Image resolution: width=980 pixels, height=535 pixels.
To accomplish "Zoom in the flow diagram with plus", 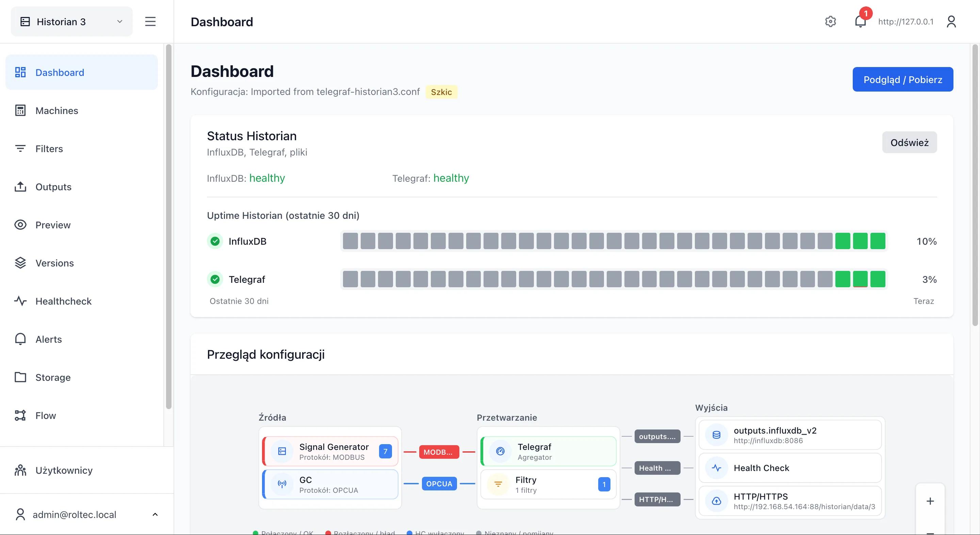I will coord(930,501).
